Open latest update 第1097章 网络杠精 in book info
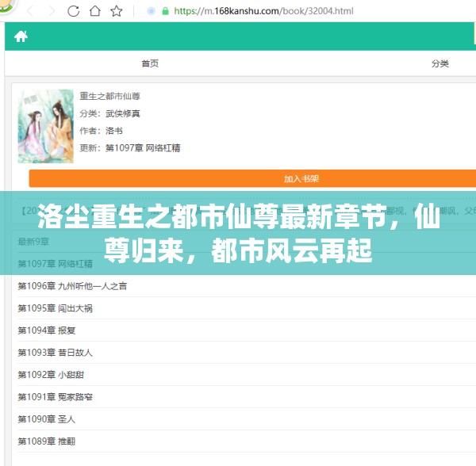This screenshot has width=476, height=466. coord(143,148)
